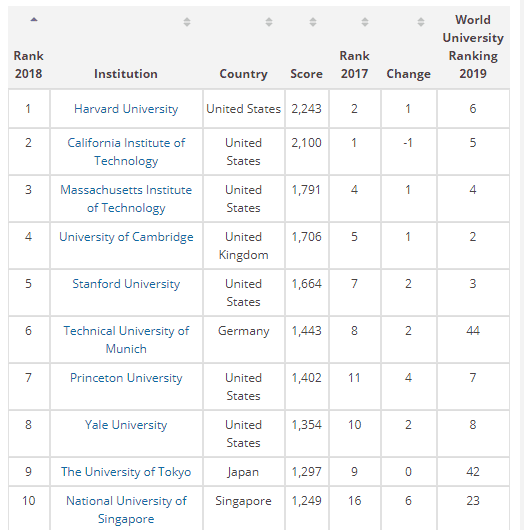
Task: Click the Country column header label
Action: [243, 74]
